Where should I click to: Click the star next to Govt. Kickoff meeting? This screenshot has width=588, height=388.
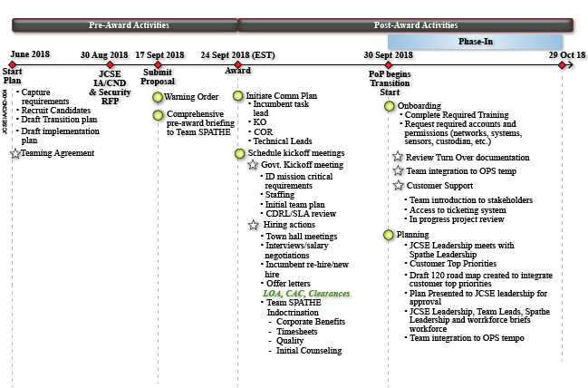(254, 165)
